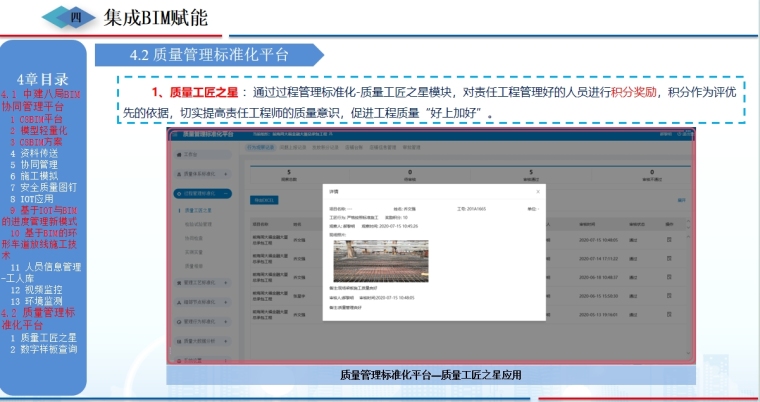Click the 展开 link at table top right
The width and height of the screenshot is (760, 402).
(x=679, y=198)
